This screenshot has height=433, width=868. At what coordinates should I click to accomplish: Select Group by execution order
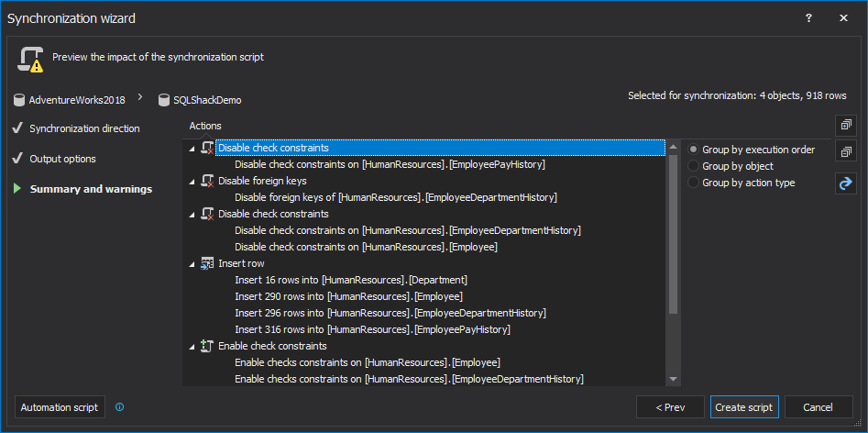[694, 150]
